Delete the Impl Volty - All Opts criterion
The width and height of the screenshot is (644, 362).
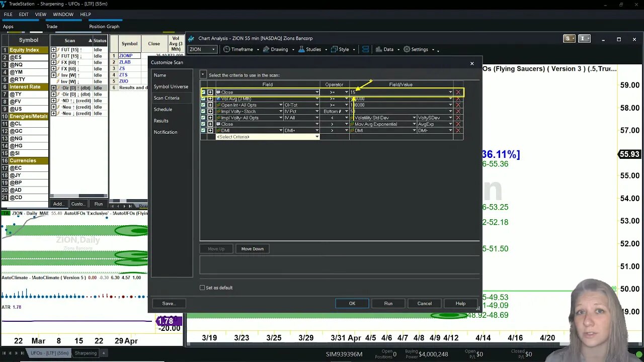458,118
